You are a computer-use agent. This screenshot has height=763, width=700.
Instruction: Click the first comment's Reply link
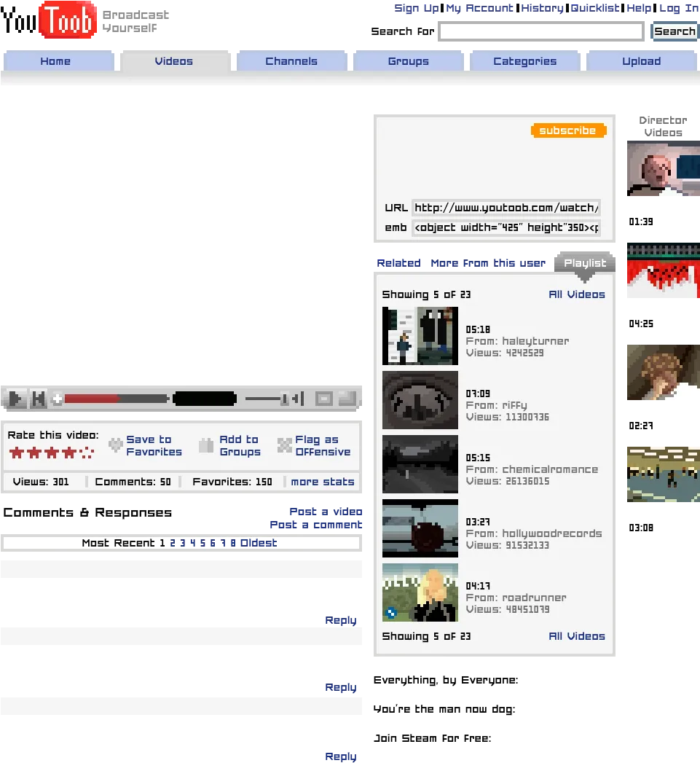coord(341,620)
